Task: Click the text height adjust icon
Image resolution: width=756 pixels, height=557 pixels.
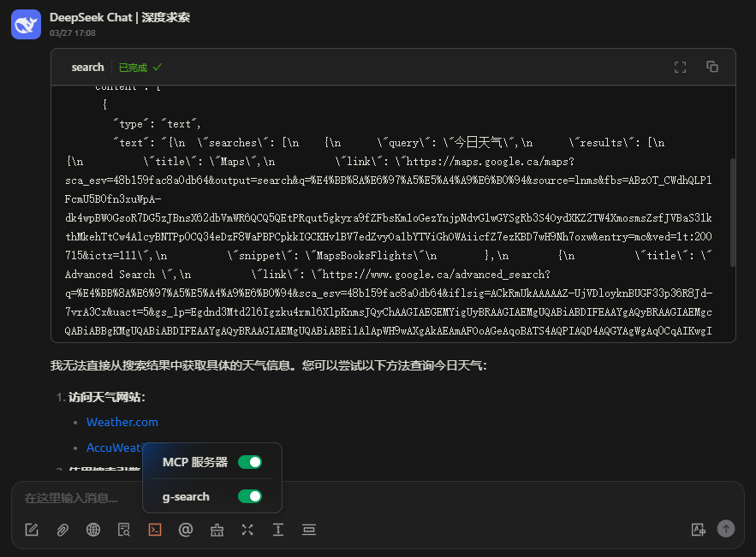Action: click(278, 530)
